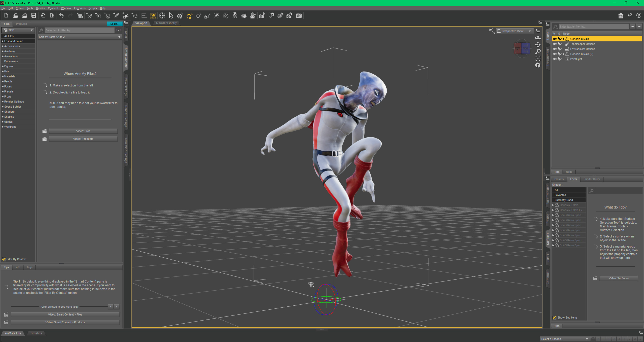Toggle visibility of Environment Options
The image size is (644, 342).
click(554, 49)
